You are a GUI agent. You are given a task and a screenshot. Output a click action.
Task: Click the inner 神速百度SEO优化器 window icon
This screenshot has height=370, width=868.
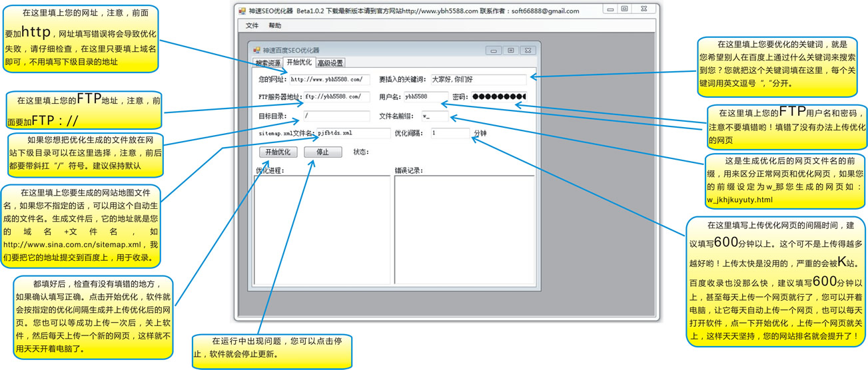pyautogui.click(x=257, y=51)
